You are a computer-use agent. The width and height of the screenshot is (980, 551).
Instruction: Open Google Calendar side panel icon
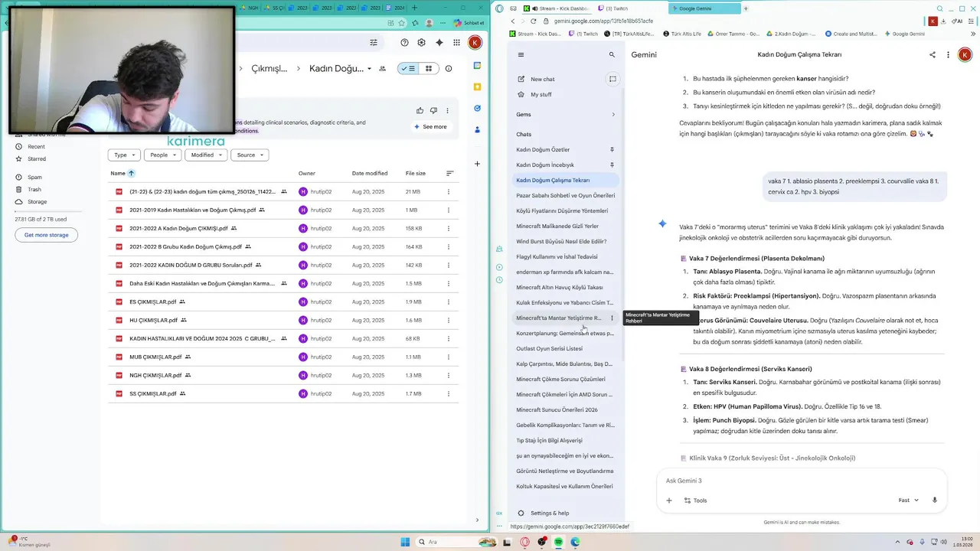[x=477, y=66]
